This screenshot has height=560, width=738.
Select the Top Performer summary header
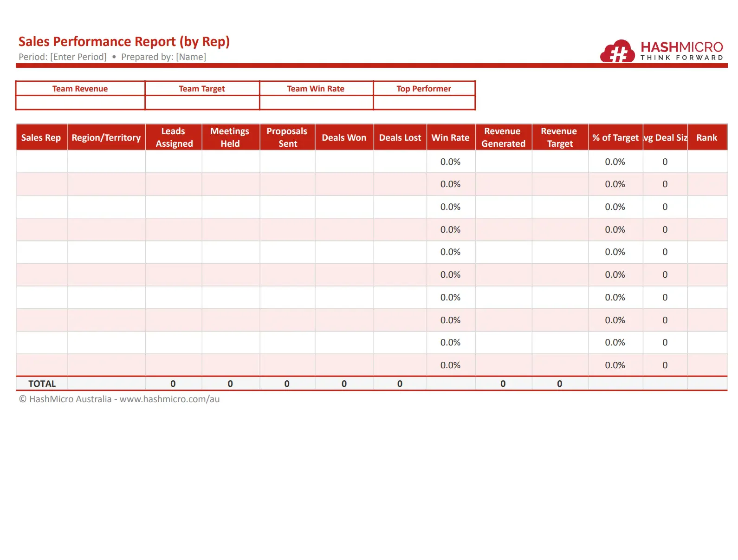[x=424, y=89]
